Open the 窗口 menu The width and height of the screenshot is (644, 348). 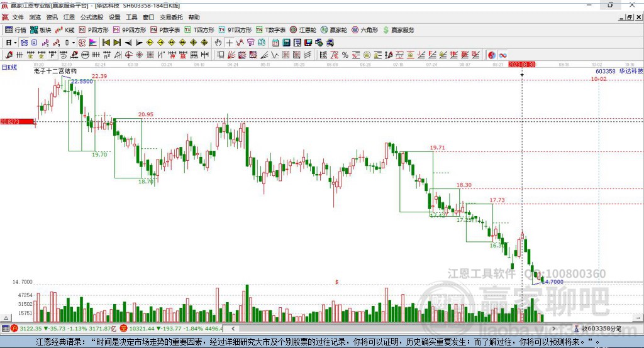pos(148,17)
